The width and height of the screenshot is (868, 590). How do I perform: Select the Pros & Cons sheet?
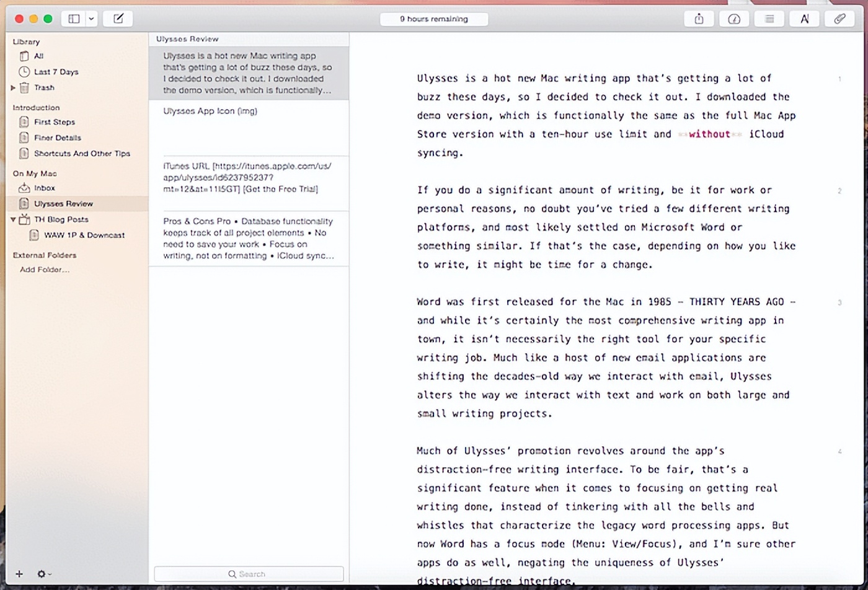tap(249, 239)
